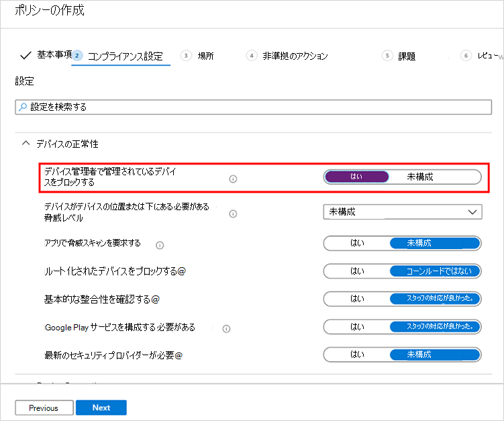Viewport: 504px width, 421px height.
Task: Select はい for 基本的な整合性を確認する
Action: [357, 299]
